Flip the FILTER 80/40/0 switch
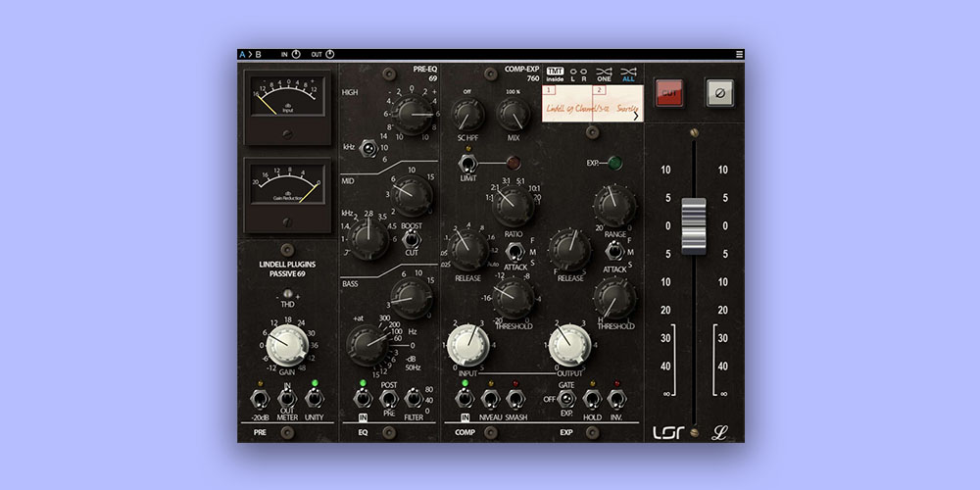The image size is (980, 490). tap(414, 398)
